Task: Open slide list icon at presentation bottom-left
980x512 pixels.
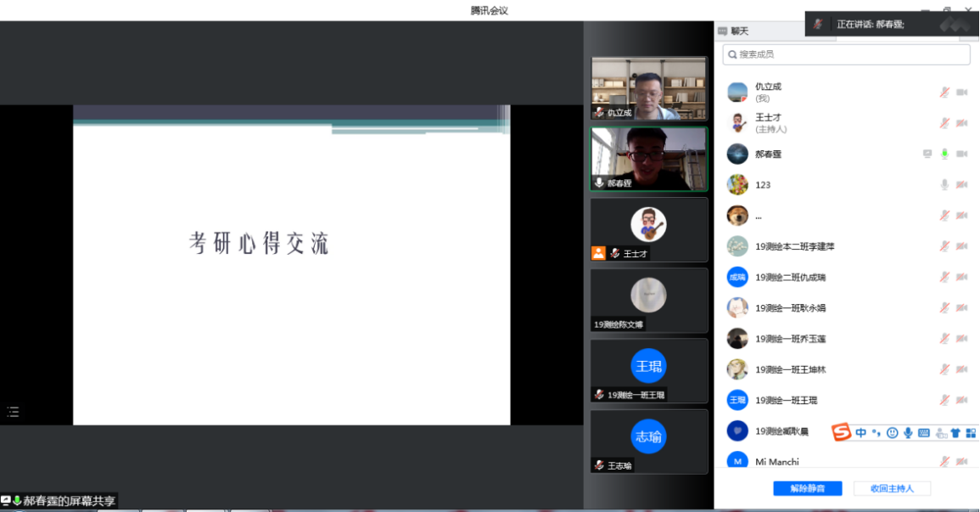Action: click(13, 412)
